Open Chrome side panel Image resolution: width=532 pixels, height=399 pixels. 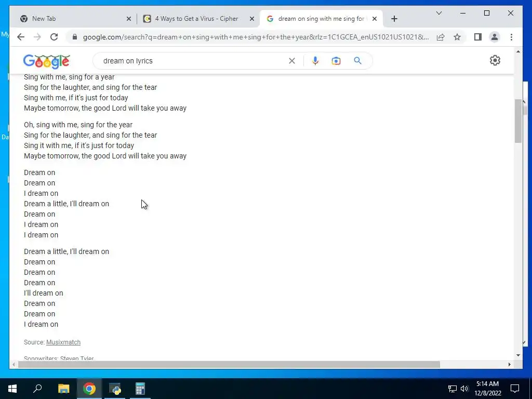pyautogui.click(x=478, y=37)
